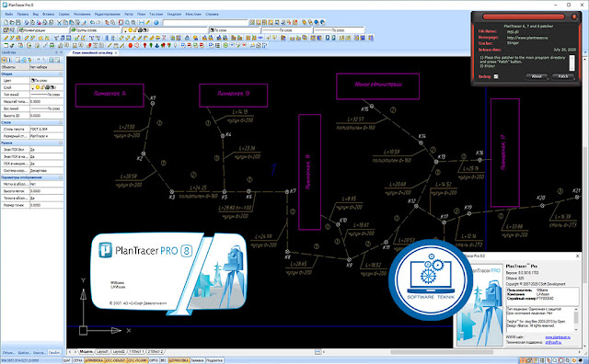Open the layer selector dropdown showing 0
Viewport: 589px width, 364px height.
(x=165, y=30)
